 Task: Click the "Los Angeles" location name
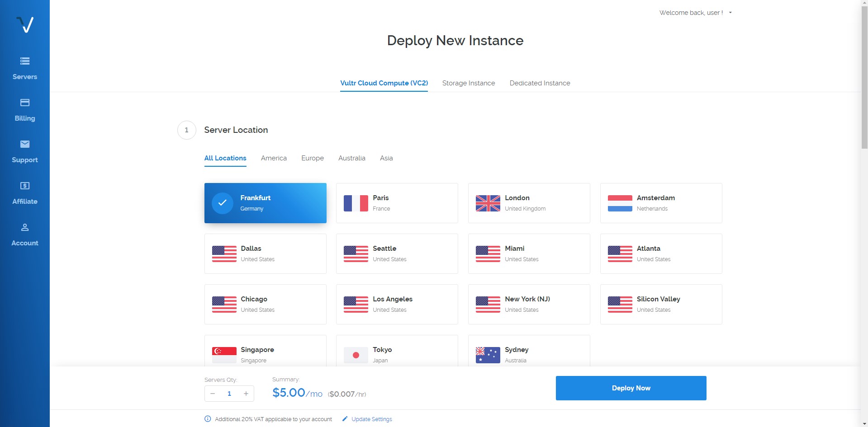pyautogui.click(x=393, y=299)
